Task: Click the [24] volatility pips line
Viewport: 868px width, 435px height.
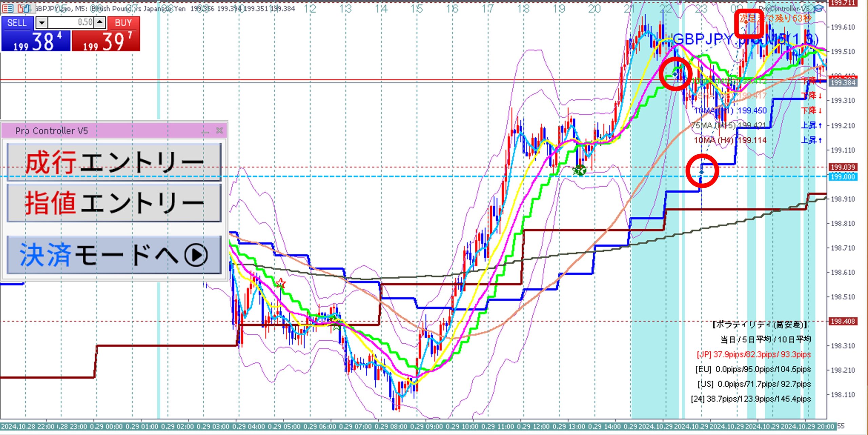Action: [751, 399]
